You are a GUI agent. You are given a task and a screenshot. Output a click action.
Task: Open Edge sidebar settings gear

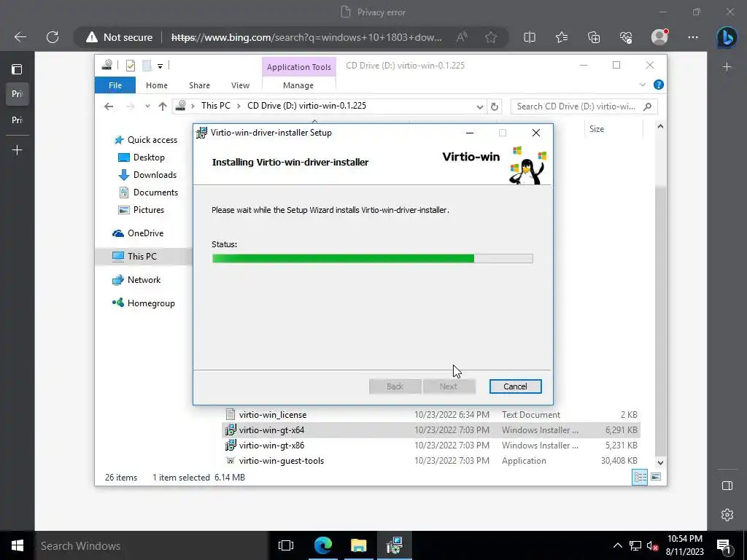[x=727, y=515]
